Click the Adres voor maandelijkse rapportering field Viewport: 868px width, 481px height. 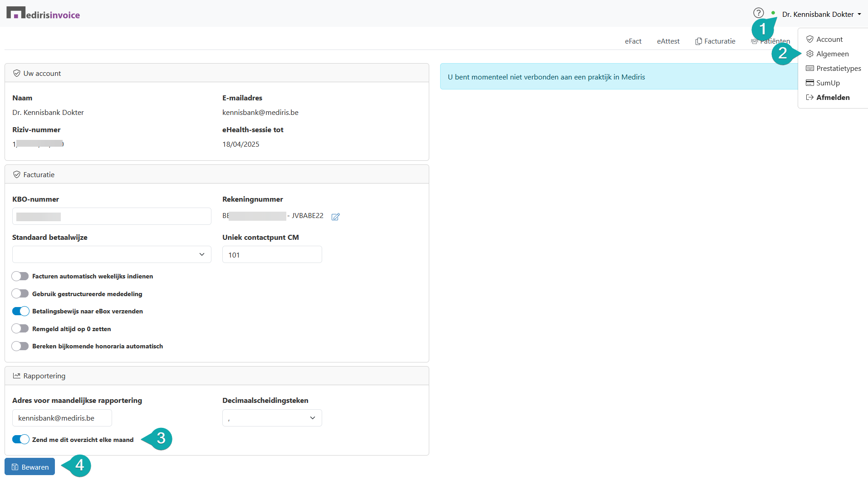(x=62, y=418)
